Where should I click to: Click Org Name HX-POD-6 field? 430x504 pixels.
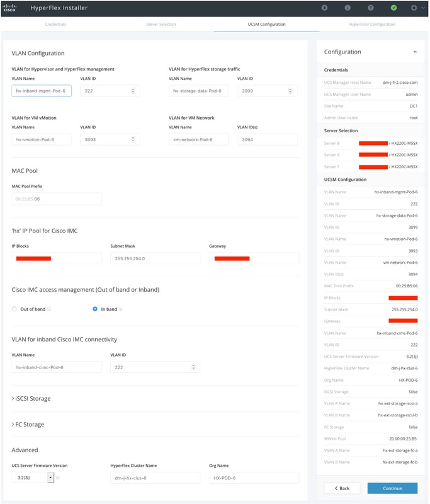click(x=254, y=478)
